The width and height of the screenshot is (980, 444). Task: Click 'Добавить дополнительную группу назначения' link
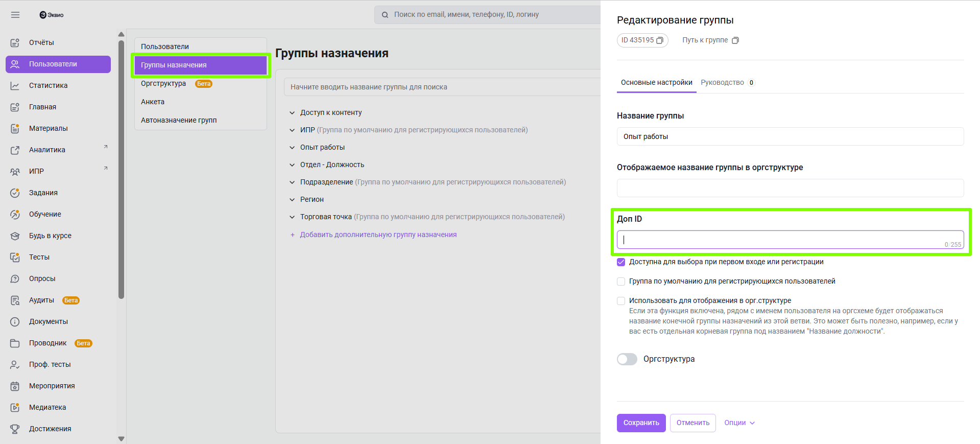(378, 235)
